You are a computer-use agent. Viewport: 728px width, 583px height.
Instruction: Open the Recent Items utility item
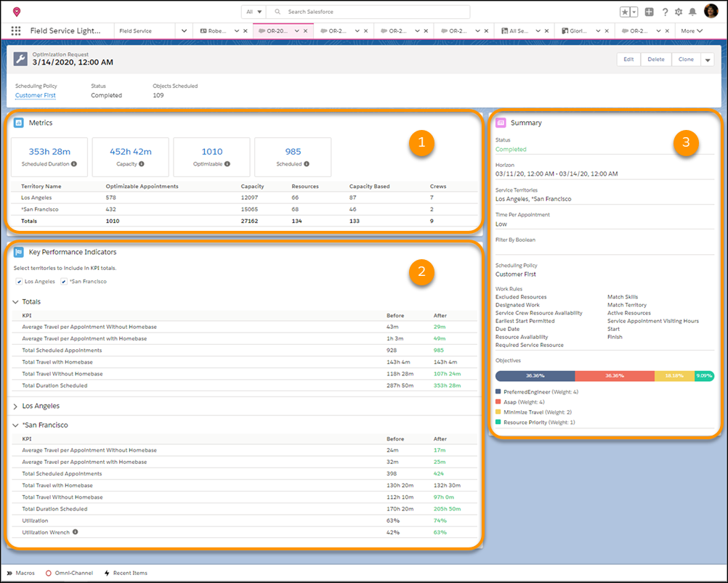(126, 574)
